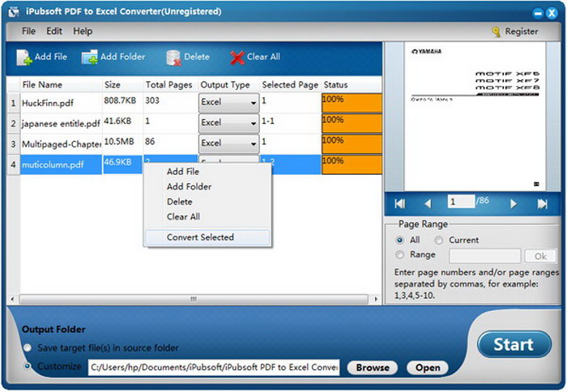The height and width of the screenshot is (392, 567).
Task: Go to next preview page
Action: [x=513, y=204]
